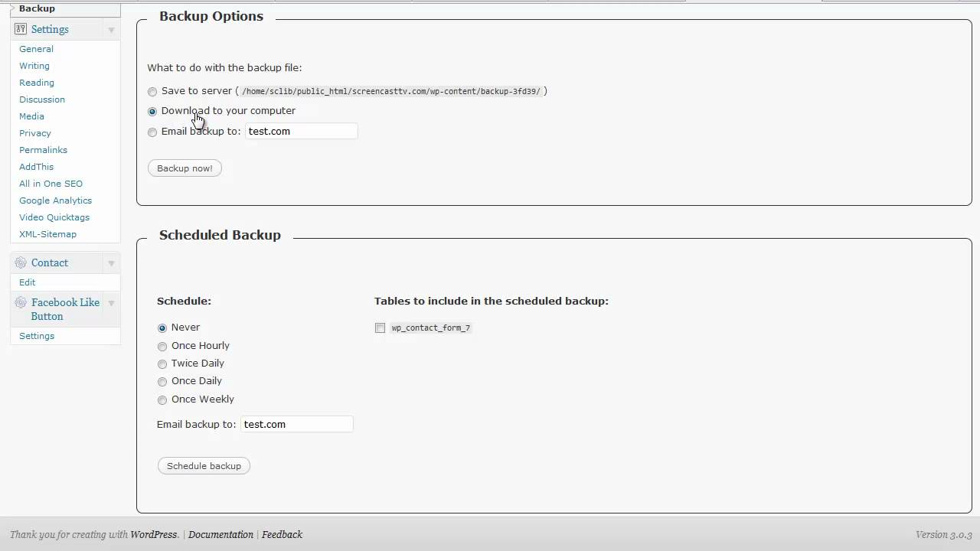Click the Scheduled Backup section title
980x551 pixels.
220,235
